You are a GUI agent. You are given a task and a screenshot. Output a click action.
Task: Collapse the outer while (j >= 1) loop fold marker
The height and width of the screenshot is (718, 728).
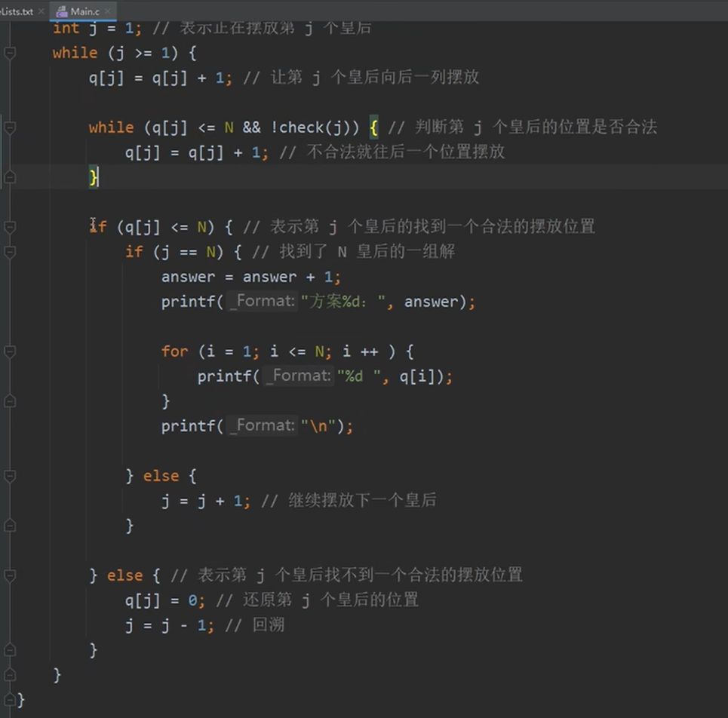click(x=8, y=52)
